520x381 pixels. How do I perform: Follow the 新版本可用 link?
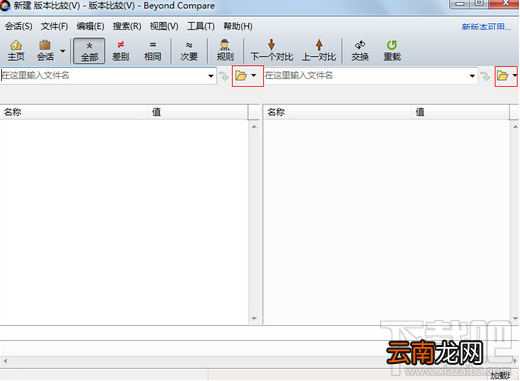coord(486,27)
